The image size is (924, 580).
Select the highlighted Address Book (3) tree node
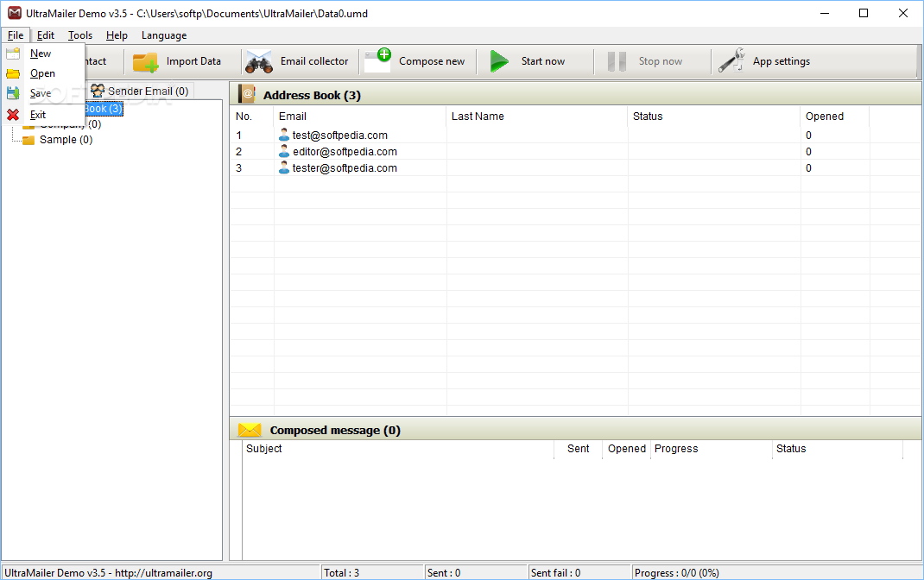[x=103, y=109]
